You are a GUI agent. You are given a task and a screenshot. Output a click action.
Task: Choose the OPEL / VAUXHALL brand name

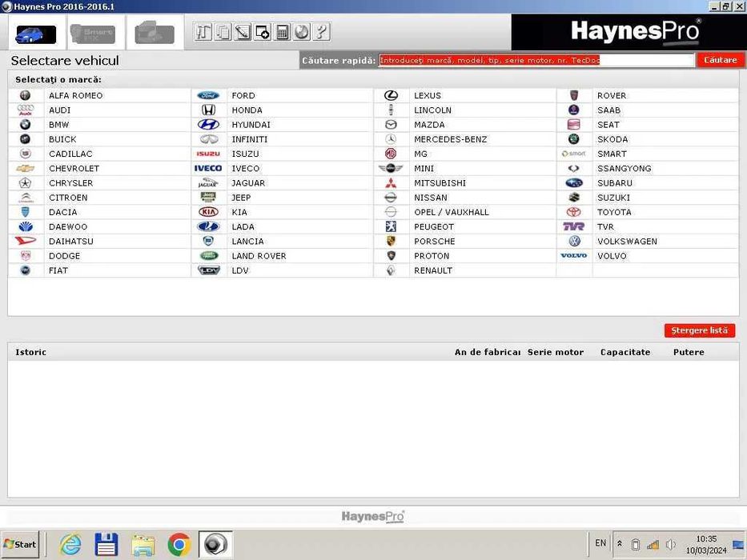[452, 212]
